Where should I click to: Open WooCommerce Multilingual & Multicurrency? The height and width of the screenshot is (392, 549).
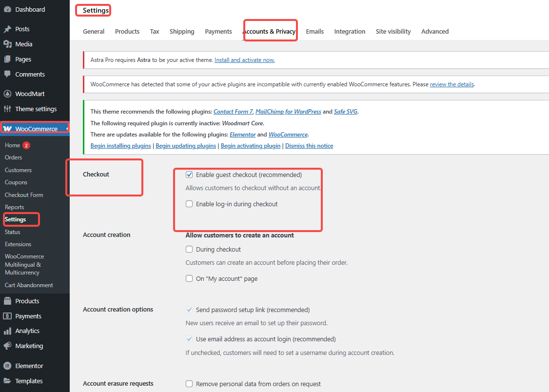(24, 265)
